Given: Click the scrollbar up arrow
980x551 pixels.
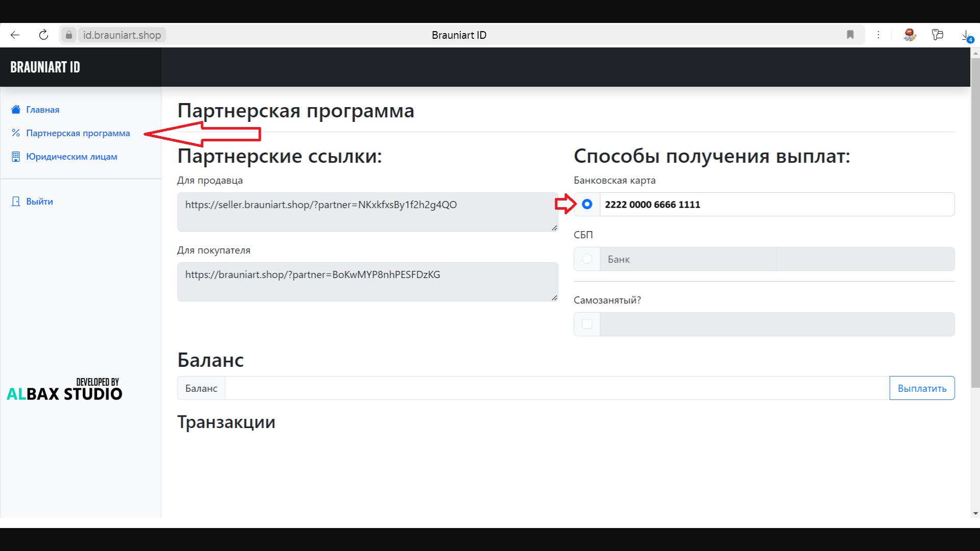Looking at the screenshot, I should coord(975,53).
